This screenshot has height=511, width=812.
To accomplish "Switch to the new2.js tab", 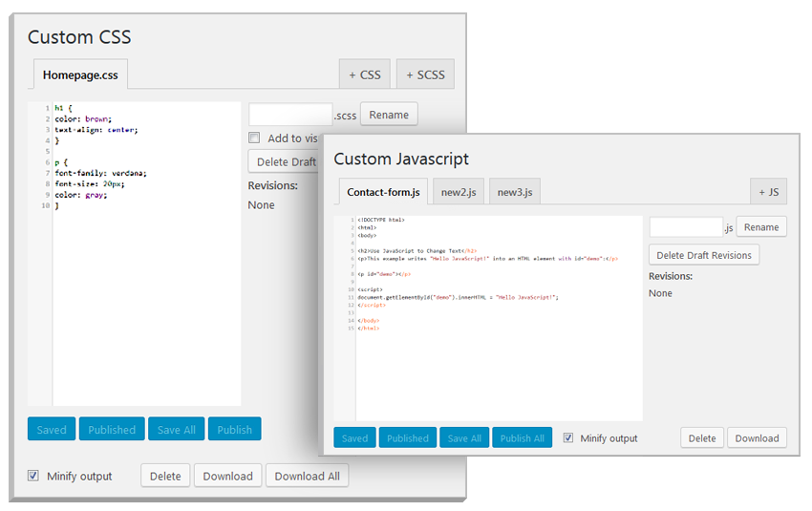I will [459, 192].
